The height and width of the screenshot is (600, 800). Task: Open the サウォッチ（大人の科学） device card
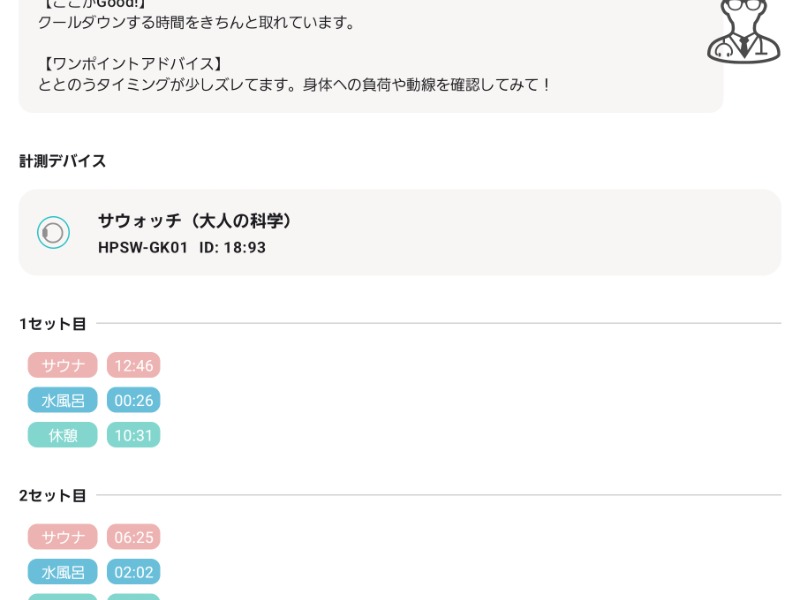pos(399,233)
